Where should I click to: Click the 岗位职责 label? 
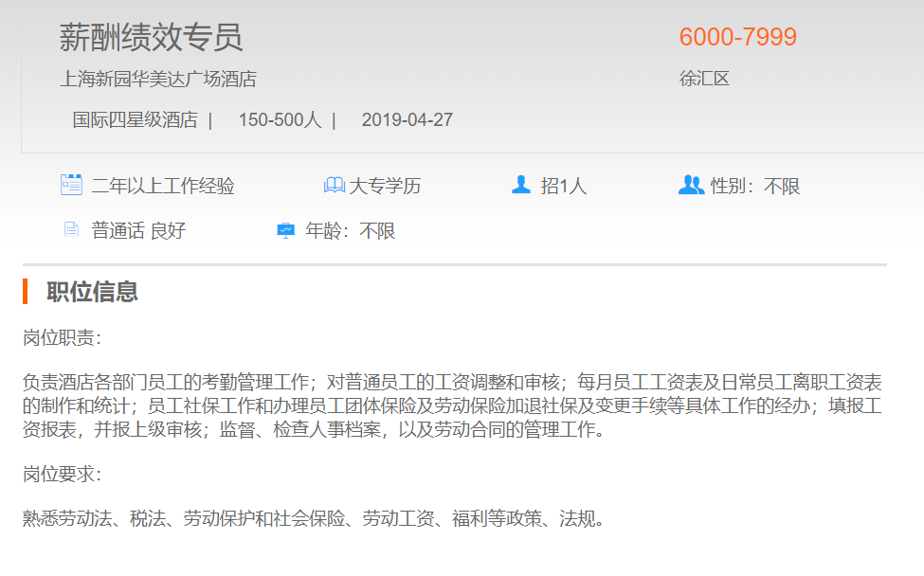coord(62,337)
